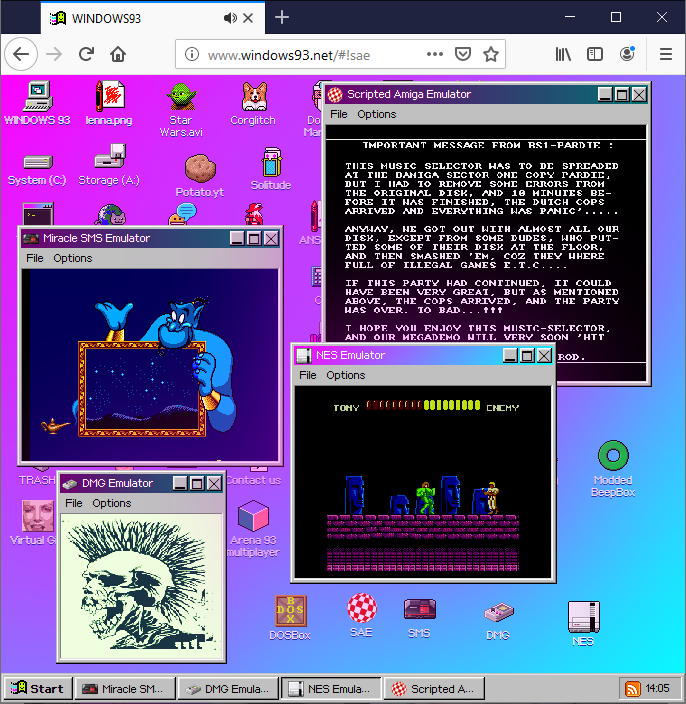Switch to Miracle SMS taskbar button
Image resolution: width=686 pixels, height=704 pixels.
(124, 688)
